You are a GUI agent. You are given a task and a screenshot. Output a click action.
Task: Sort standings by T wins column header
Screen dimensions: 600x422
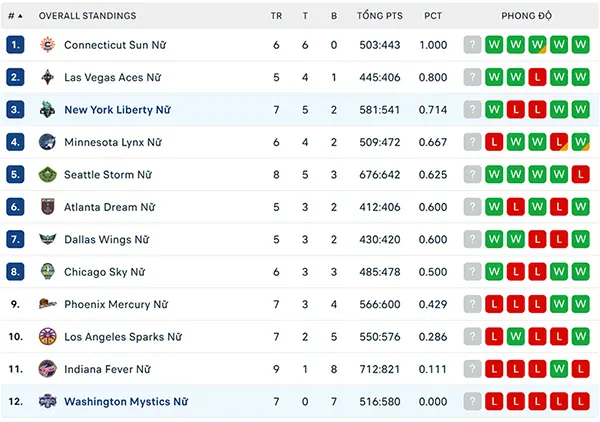[305, 16]
